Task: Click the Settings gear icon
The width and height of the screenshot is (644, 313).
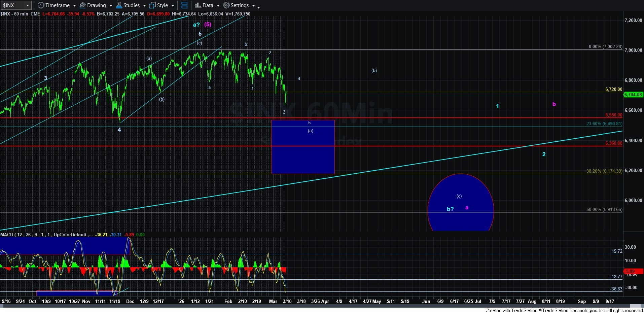Action: 226,5
